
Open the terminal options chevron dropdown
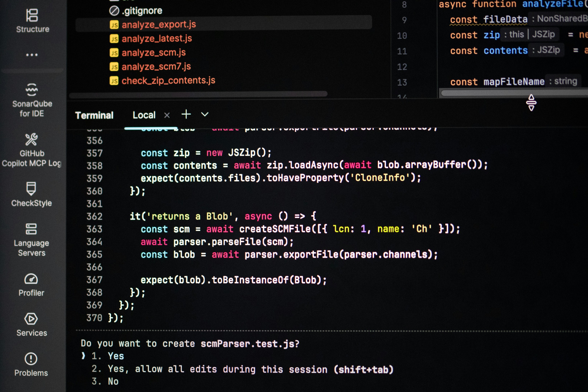pos(204,114)
